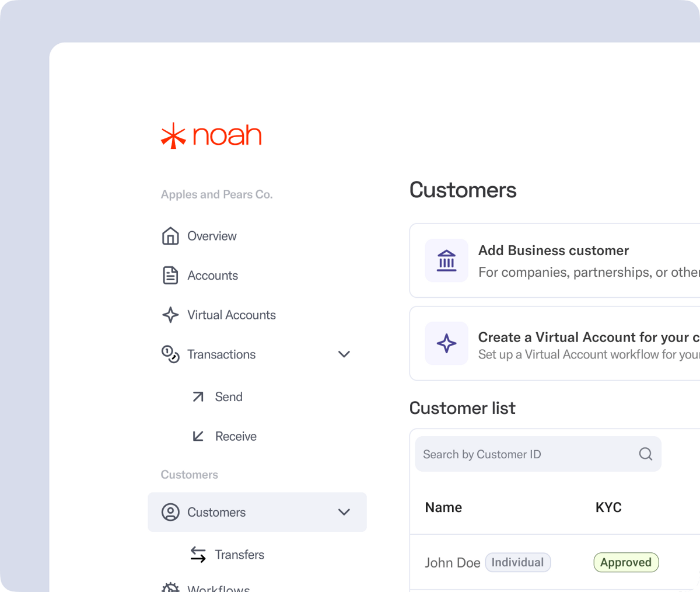Screen dimensions: 700x592
Task: Click the noah asterisk logo
Action: coord(173,135)
